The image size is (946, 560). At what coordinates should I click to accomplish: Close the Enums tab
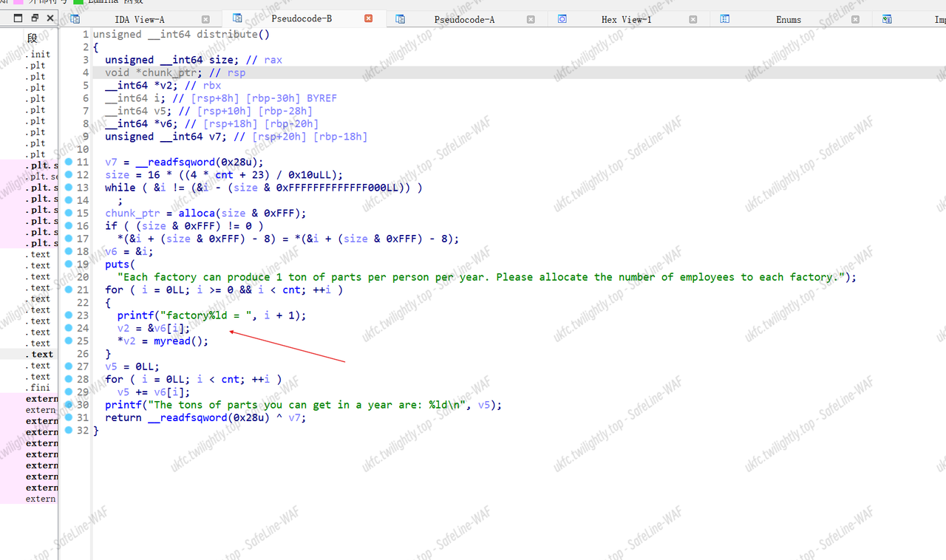click(x=855, y=20)
